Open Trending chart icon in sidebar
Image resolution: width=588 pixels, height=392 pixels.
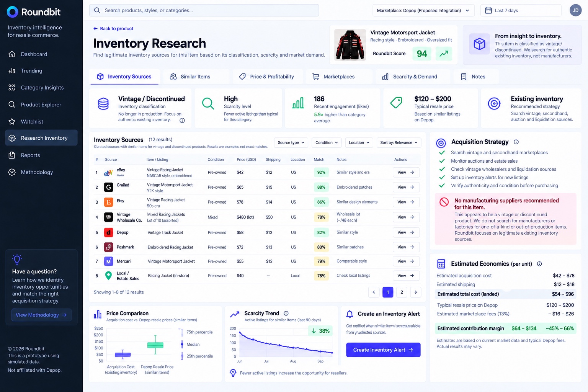pos(12,71)
